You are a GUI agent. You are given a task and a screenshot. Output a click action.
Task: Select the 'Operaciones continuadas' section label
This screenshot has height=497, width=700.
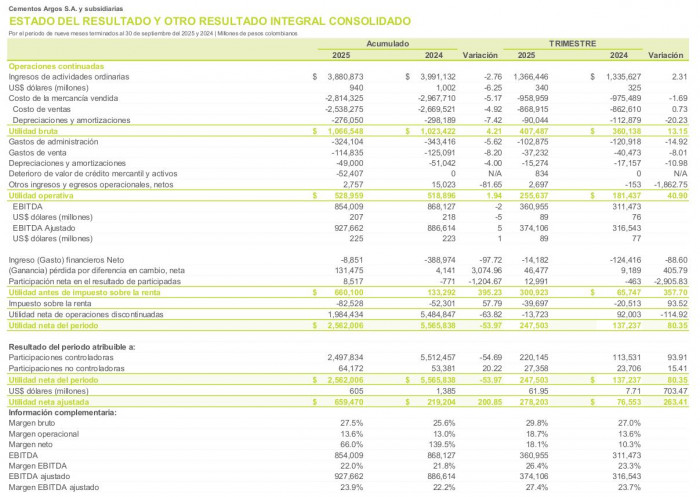pyautogui.click(x=50, y=65)
